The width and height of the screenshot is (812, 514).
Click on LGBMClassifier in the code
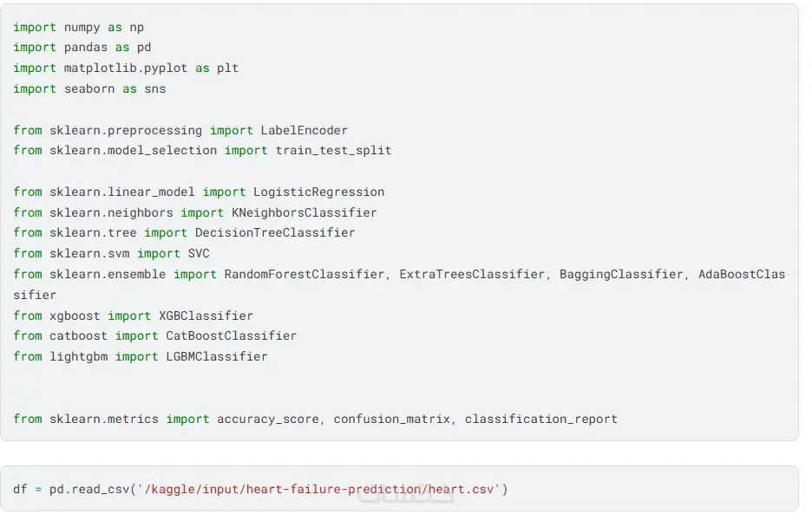pos(216,356)
